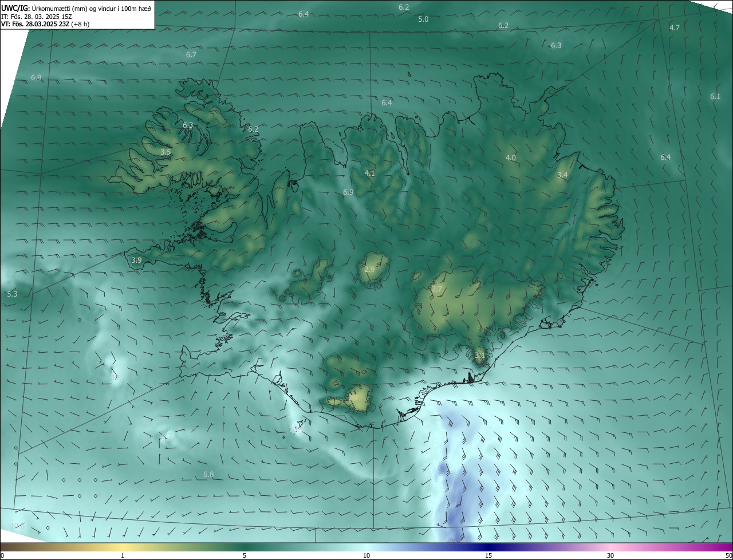Click the 3.5 value on the Westfjords
Image resolution: width=733 pixels, height=560 pixels.
[x=165, y=152]
